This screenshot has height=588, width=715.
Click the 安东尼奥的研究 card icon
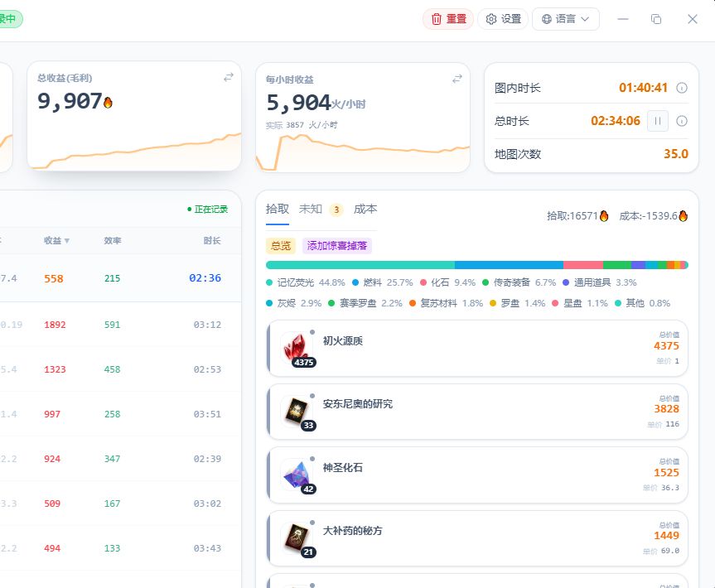(297, 412)
